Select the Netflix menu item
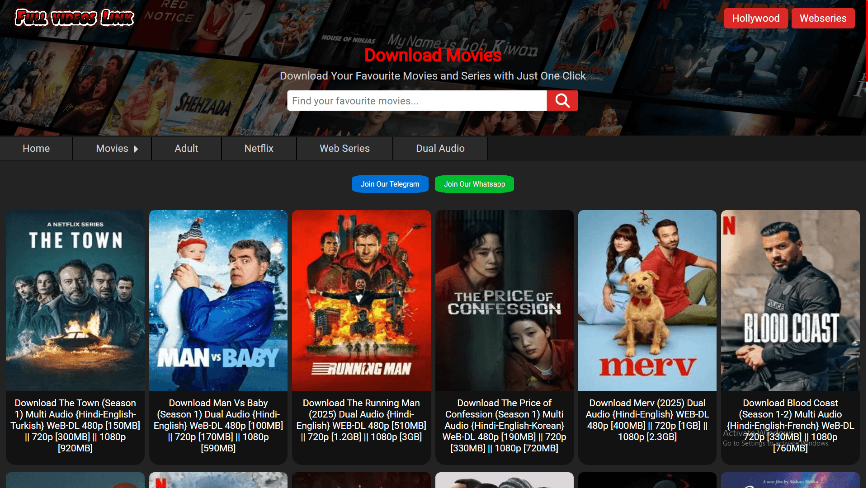Screen dimensions: 868x488 click(x=259, y=148)
